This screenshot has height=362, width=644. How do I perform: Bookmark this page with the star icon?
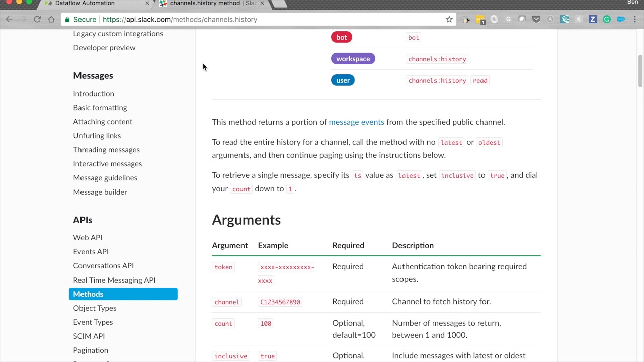449,19
